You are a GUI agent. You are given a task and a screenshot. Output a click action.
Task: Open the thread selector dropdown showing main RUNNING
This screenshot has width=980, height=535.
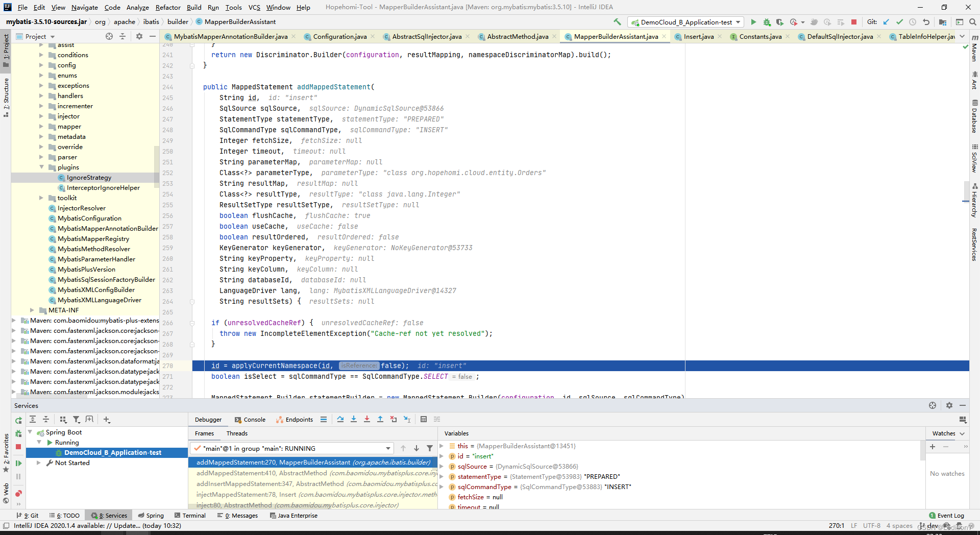(x=292, y=448)
